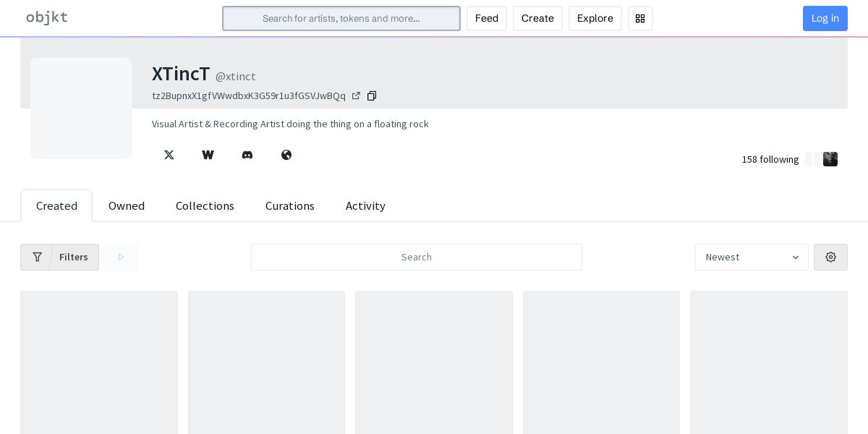This screenshot has width=868, height=434.
Task: Click the Create button
Action: coord(537,19)
